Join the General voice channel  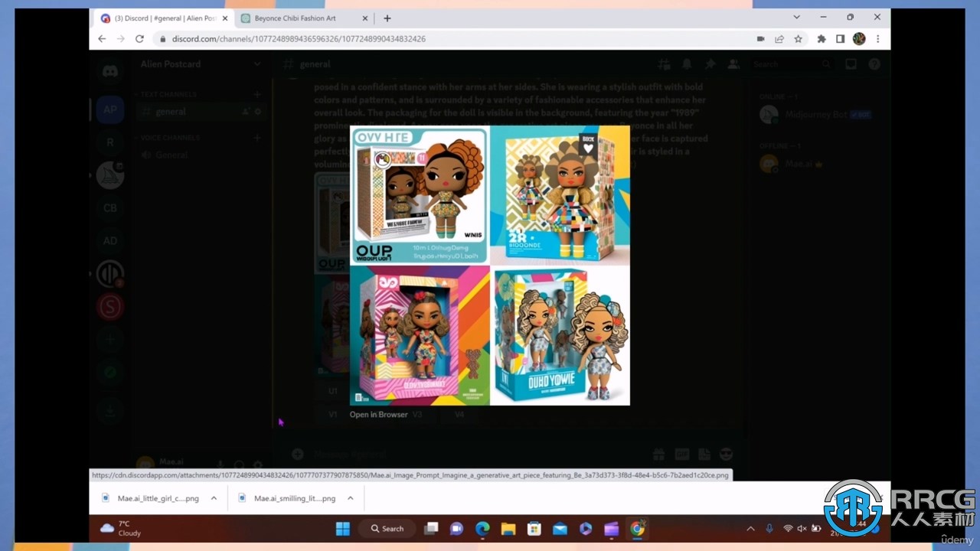pyautogui.click(x=201, y=155)
